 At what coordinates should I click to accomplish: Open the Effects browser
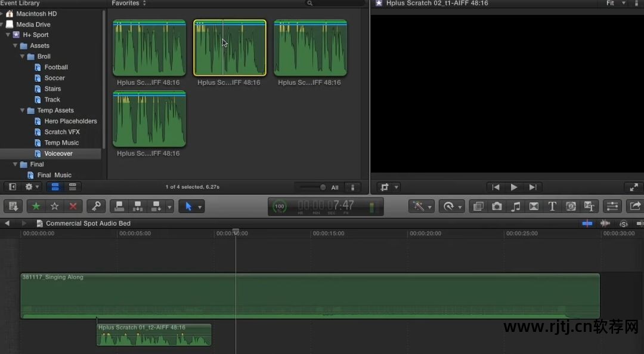point(478,206)
